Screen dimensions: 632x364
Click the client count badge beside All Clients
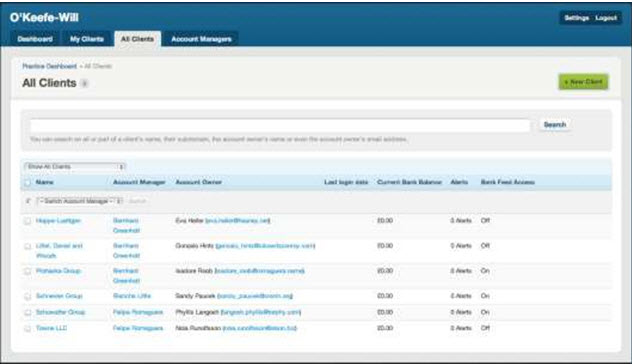coord(84,83)
